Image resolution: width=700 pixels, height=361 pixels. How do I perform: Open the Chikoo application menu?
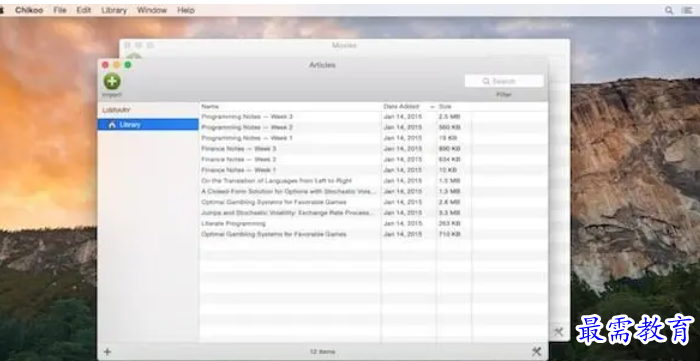29,10
